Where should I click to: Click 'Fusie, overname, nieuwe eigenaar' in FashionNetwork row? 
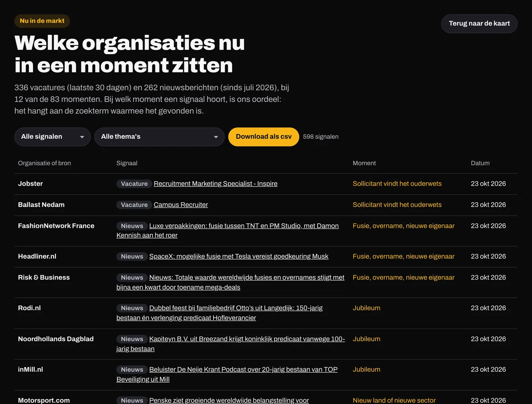(x=404, y=226)
